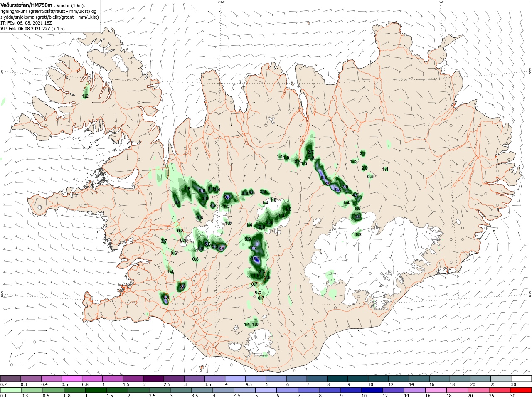The width and height of the screenshot is (532, 399).
Task: Click the 6.6 precipitation value
Action: (222, 249)
